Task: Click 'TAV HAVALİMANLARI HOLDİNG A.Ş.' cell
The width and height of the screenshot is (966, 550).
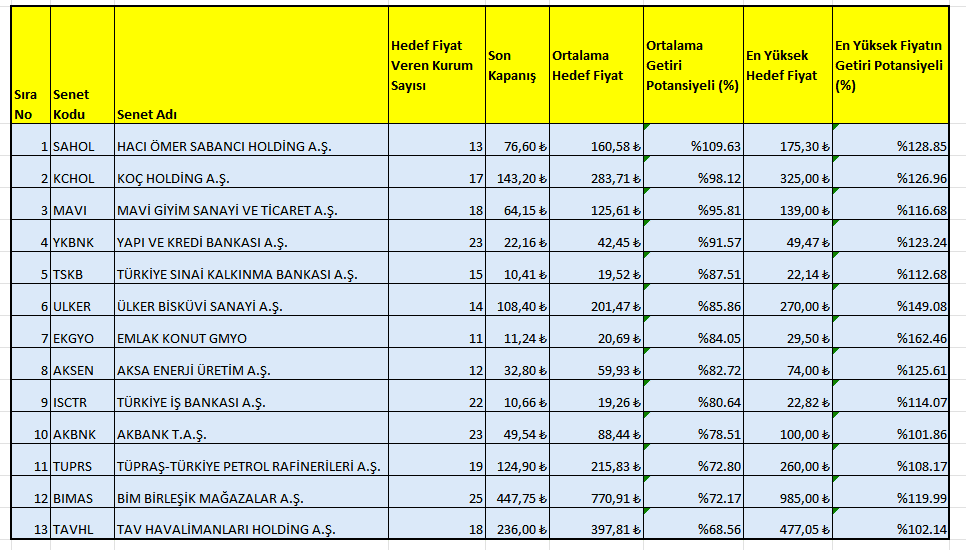Action: click(251, 524)
